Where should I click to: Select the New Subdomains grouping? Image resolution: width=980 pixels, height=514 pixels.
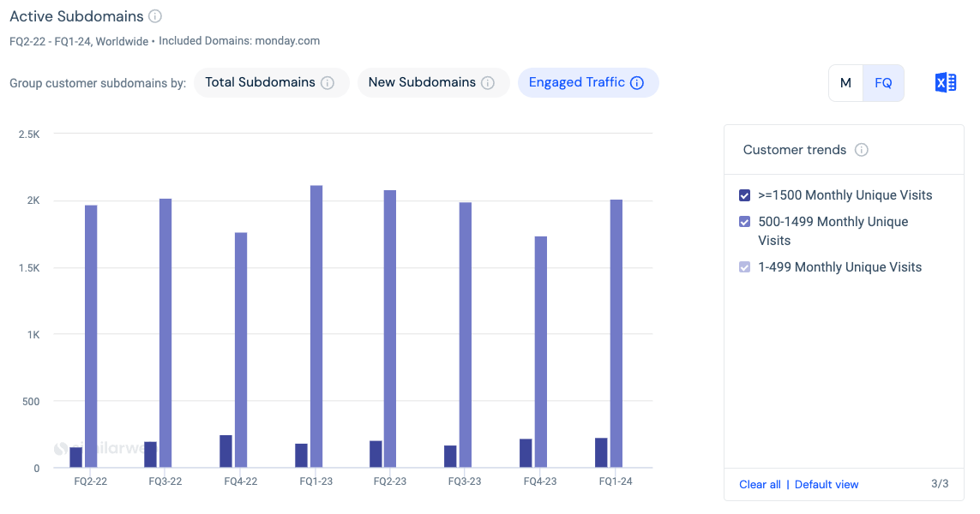(x=422, y=82)
